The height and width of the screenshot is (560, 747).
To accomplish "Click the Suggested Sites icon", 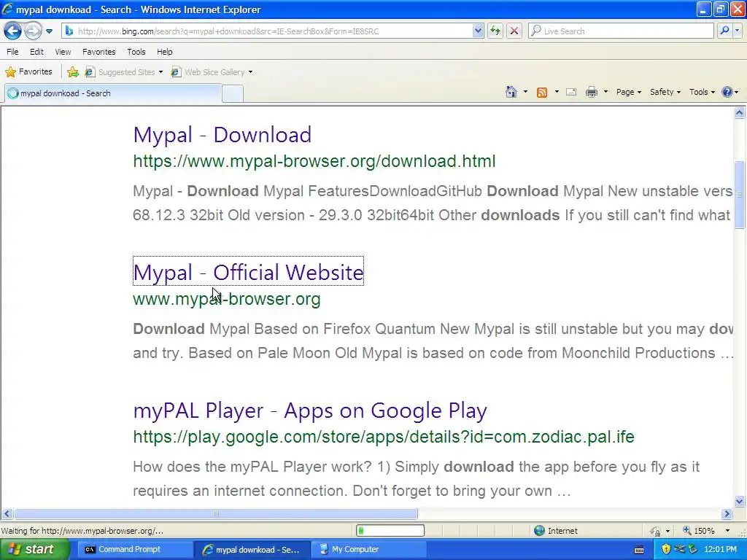I will coord(90,72).
